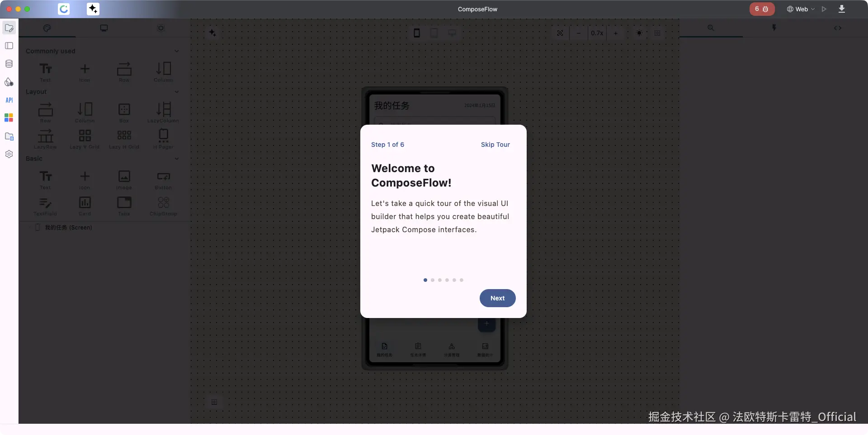Choose the desktop device preview
This screenshot has height=435, width=868.
click(x=452, y=33)
